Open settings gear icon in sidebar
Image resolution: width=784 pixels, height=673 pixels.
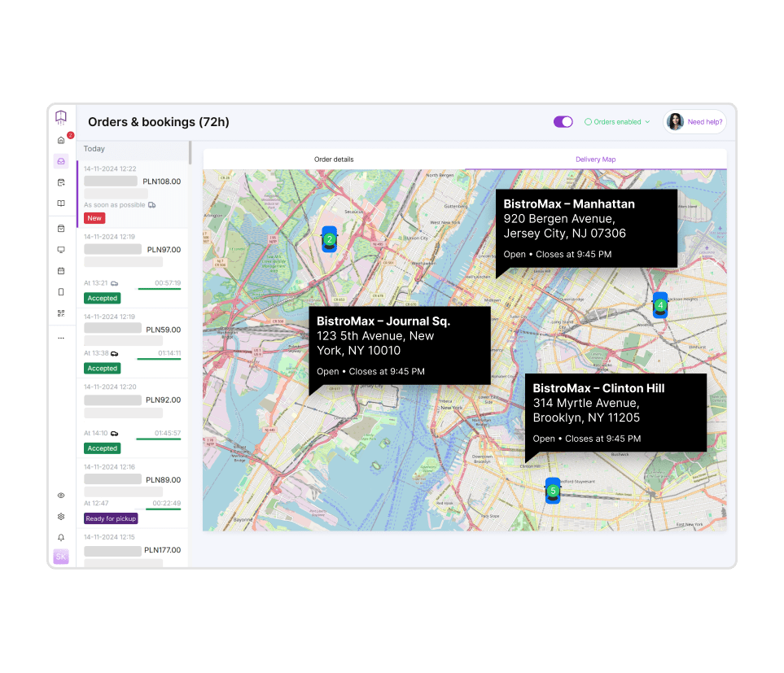coord(61,517)
